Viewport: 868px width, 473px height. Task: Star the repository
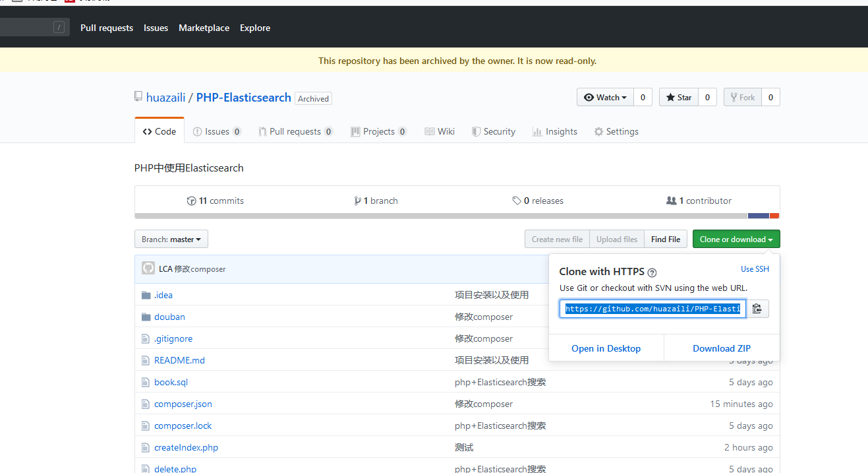coord(679,97)
